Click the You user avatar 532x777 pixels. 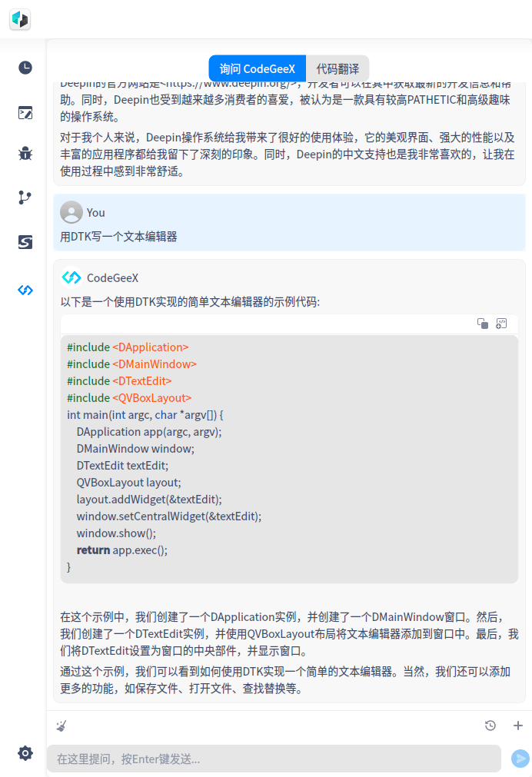[71, 212]
